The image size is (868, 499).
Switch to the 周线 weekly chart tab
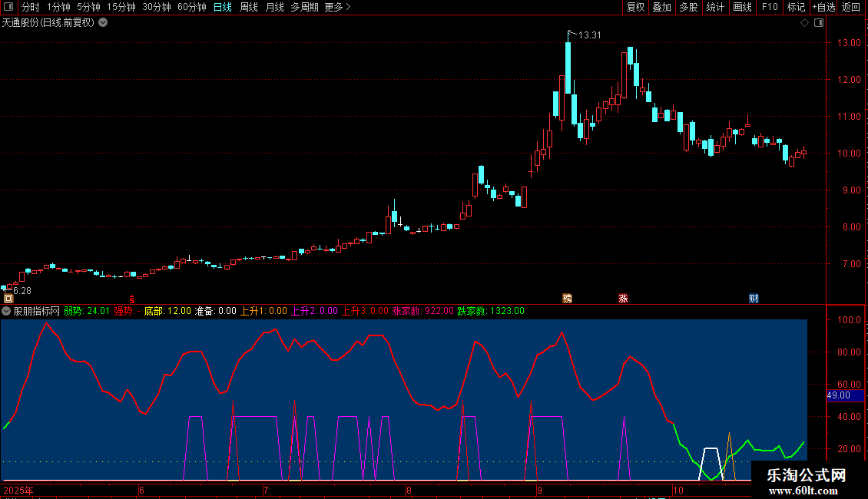click(x=249, y=8)
